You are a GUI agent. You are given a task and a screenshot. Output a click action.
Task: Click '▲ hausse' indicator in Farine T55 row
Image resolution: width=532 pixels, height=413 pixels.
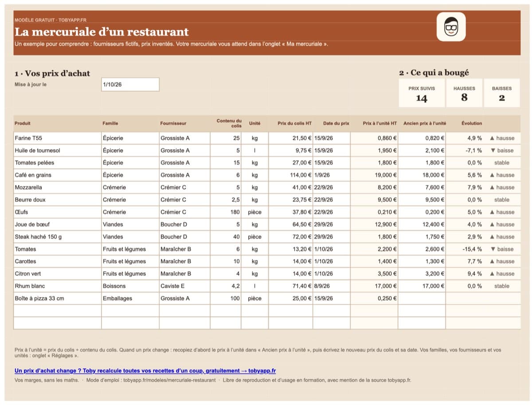pos(502,138)
